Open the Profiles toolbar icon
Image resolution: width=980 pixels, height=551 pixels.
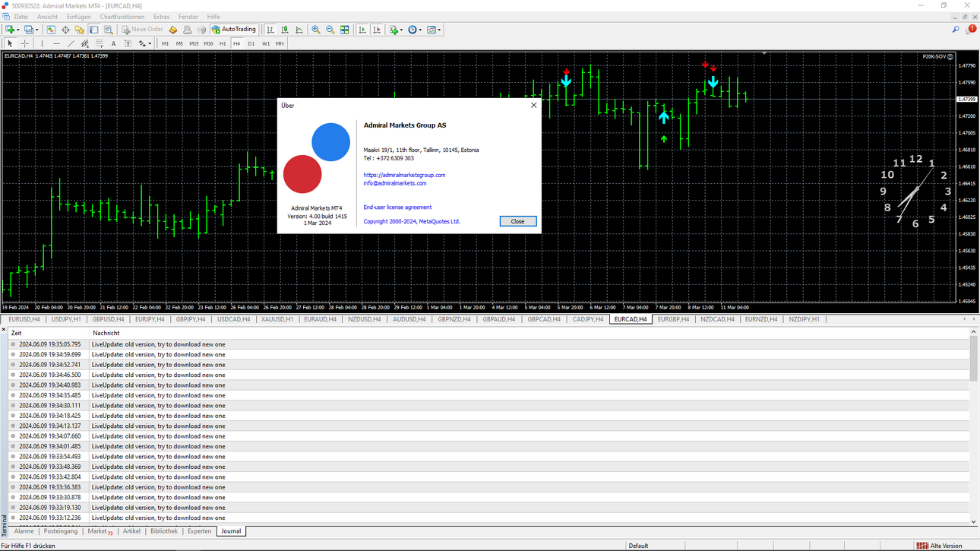[x=30, y=30]
